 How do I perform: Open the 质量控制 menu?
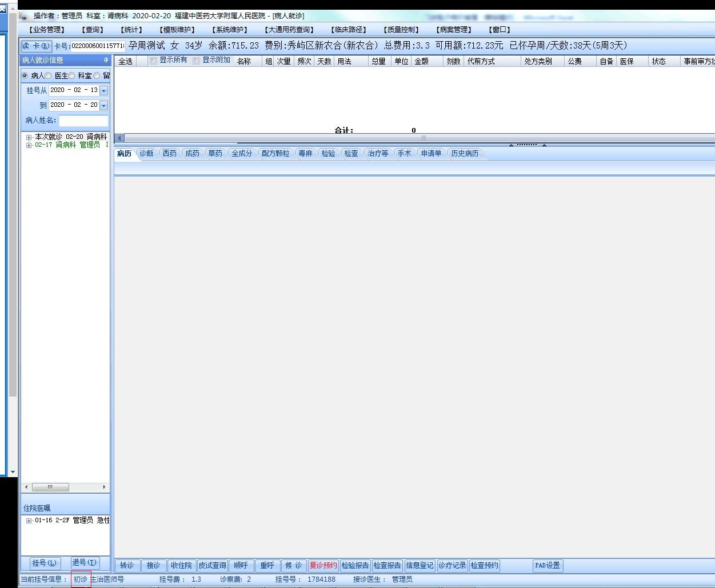[x=402, y=30]
